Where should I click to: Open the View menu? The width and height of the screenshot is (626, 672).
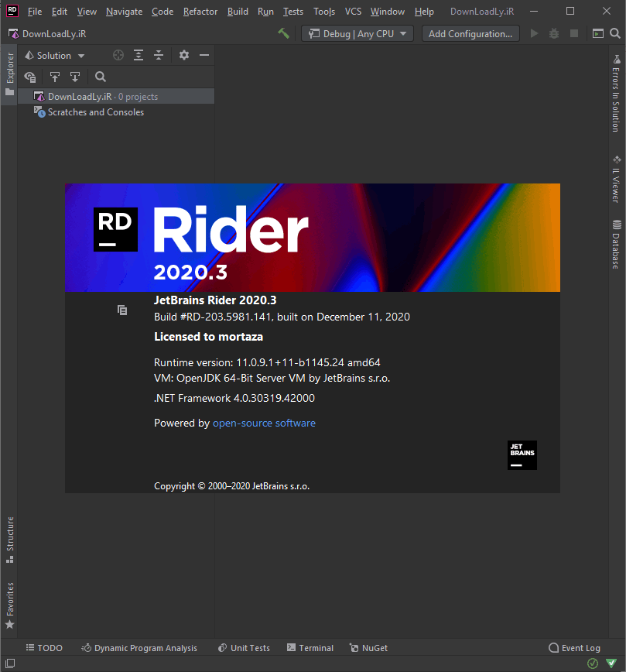click(x=87, y=12)
